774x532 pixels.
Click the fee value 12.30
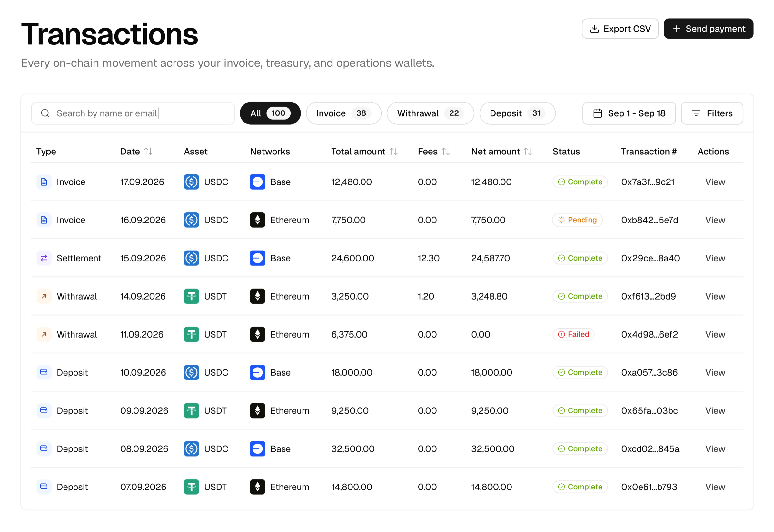pos(429,258)
